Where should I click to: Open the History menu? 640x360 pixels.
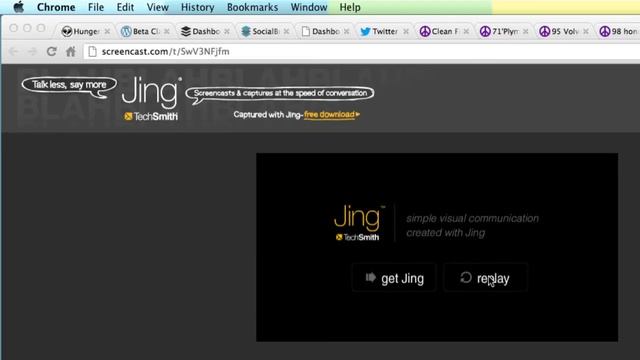click(x=198, y=7)
